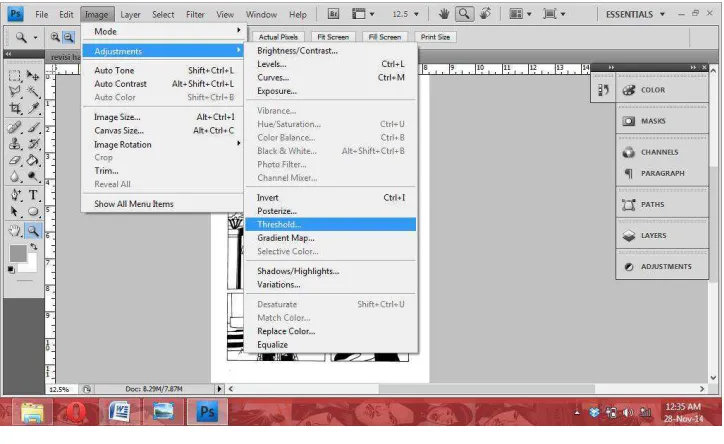Screen dimensions: 724x444
Task: Select the Crop tool in toolbox
Action: [15, 109]
